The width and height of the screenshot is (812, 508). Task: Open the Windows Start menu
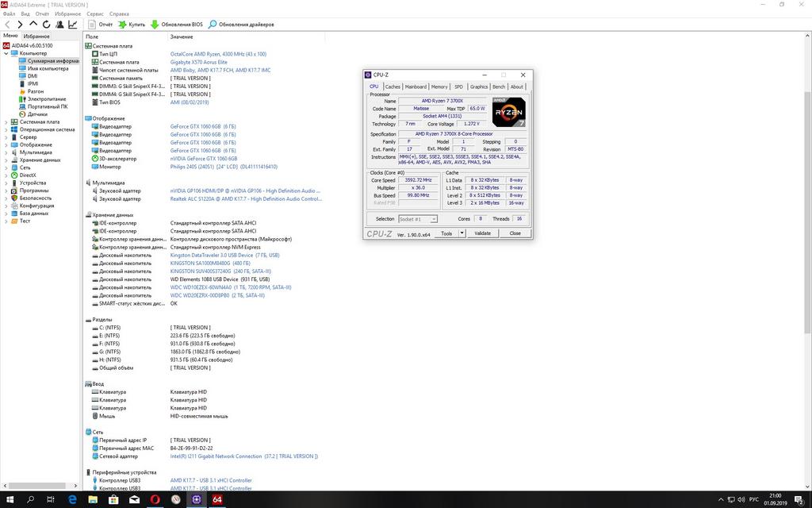pyautogui.click(x=10, y=500)
